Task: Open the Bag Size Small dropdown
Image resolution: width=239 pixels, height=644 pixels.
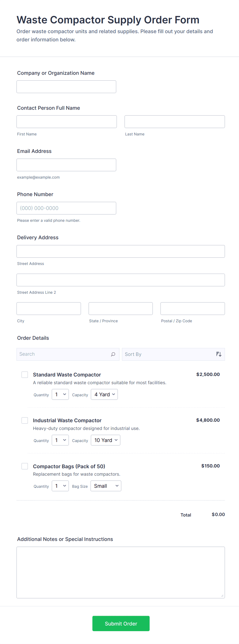Action: (x=106, y=486)
